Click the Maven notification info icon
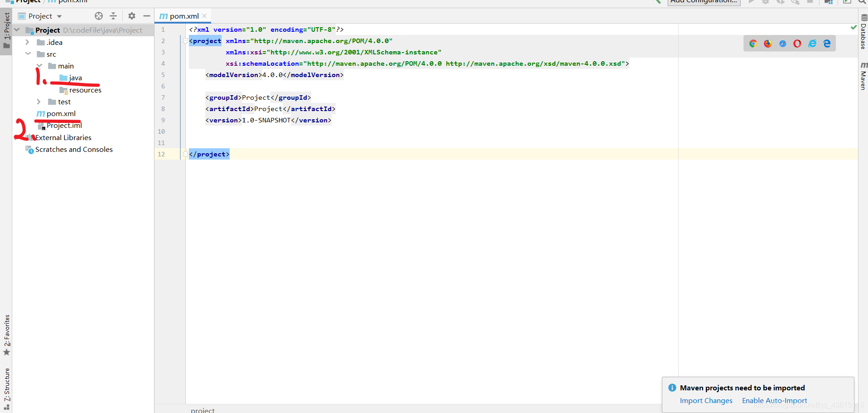Image resolution: width=868 pixels, height=413 pixels. [672, 388]
